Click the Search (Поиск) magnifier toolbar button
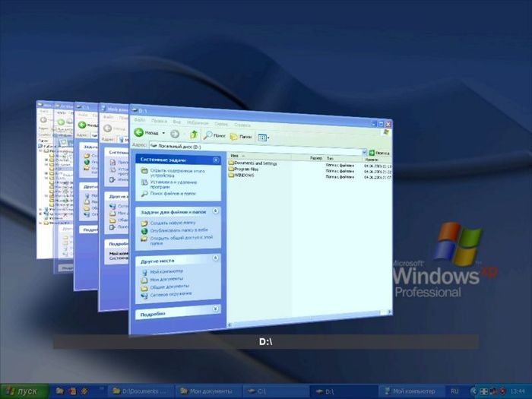 [x=214, y=135]
